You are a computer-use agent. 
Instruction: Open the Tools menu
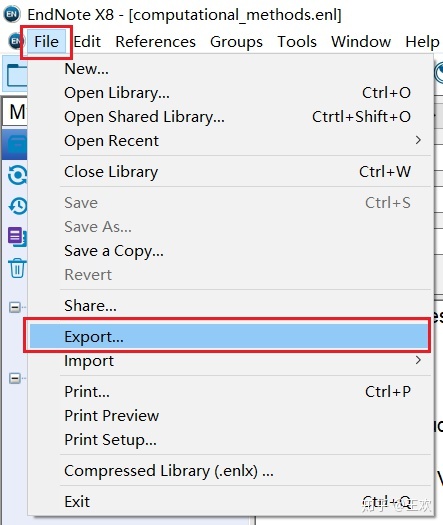297,42
